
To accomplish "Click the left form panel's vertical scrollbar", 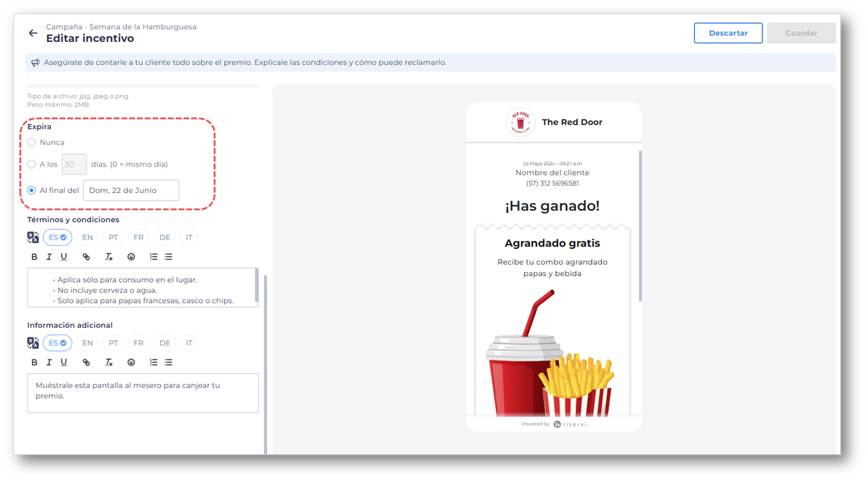I will 265,365.
